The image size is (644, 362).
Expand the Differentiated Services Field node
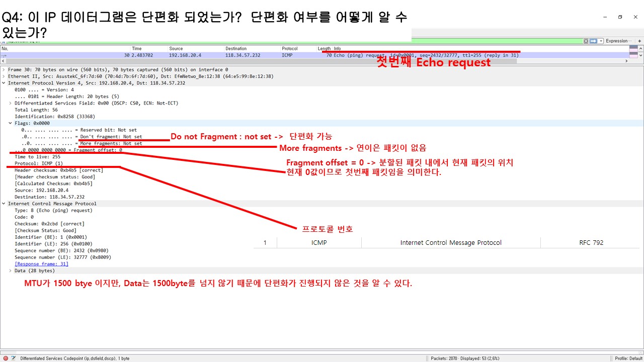[11, 103]
